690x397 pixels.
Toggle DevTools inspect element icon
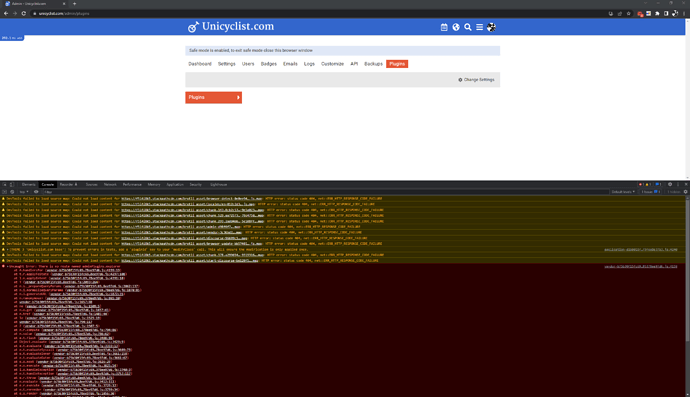click(4, 185)
